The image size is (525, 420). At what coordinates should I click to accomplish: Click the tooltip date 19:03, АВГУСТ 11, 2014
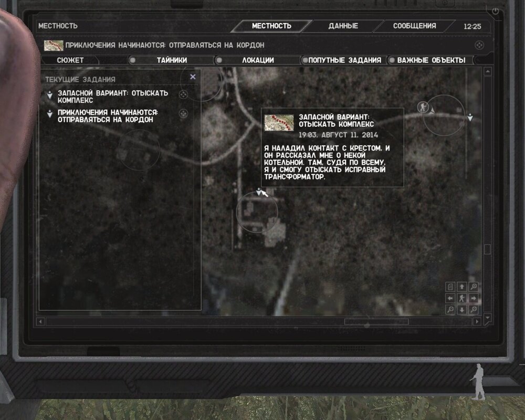338,135
